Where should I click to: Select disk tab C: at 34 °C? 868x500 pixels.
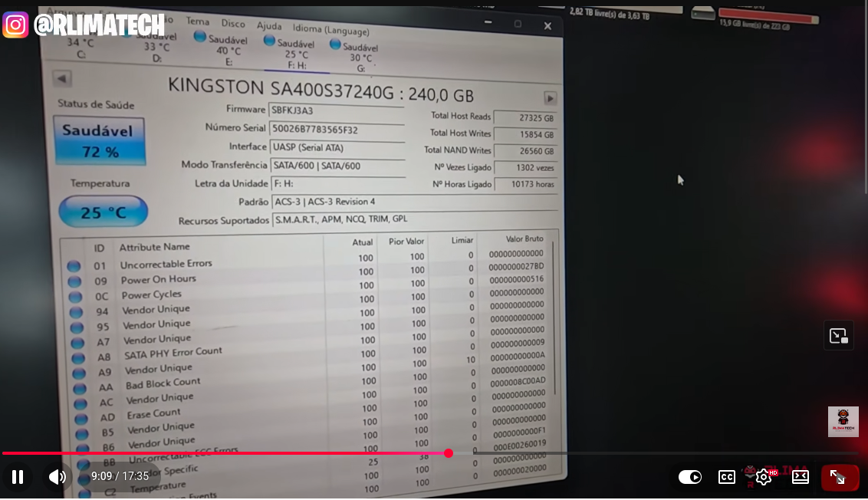click(81, 48)
